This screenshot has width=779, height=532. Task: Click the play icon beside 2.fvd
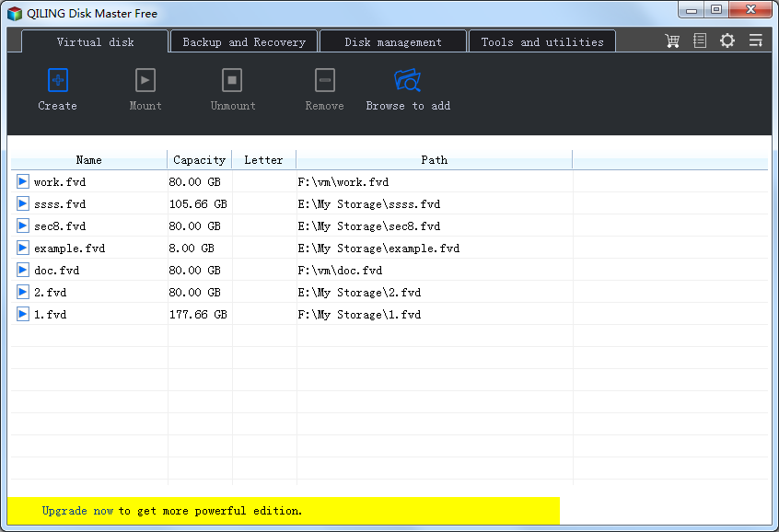[22, 292]
